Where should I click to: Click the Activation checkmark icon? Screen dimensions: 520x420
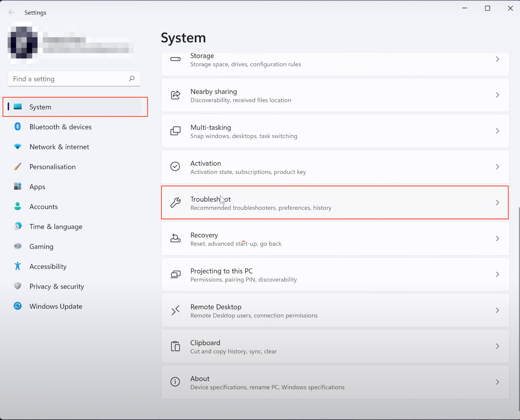(175, 166)
